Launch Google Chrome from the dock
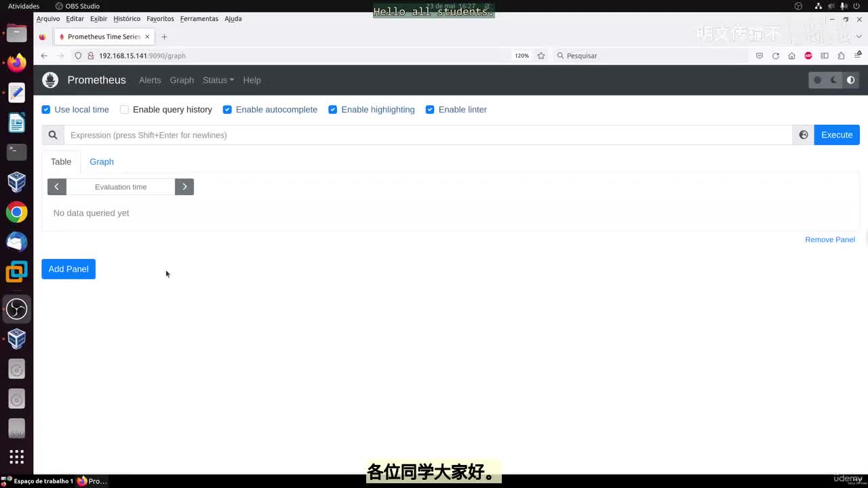This screenshot has height=488, width=868. click(17, 212)
